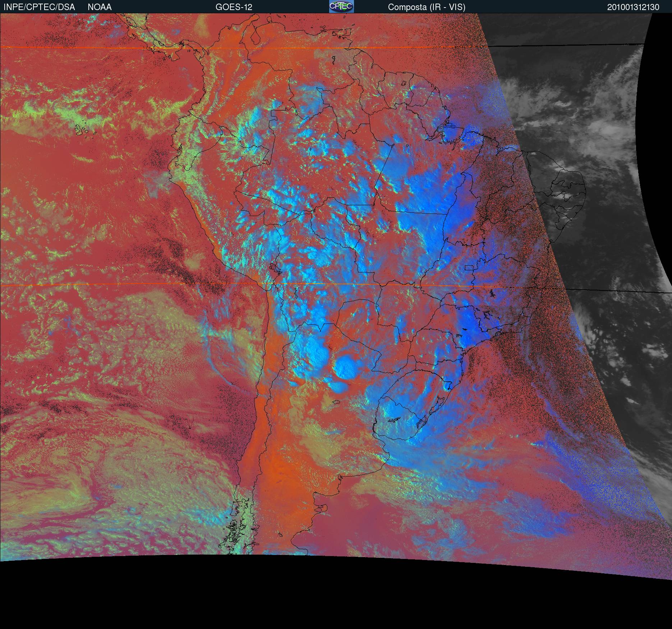The image size is (672, 629).
Task: Click the CPTEC logo in header
Action: (x=341, y=7)
